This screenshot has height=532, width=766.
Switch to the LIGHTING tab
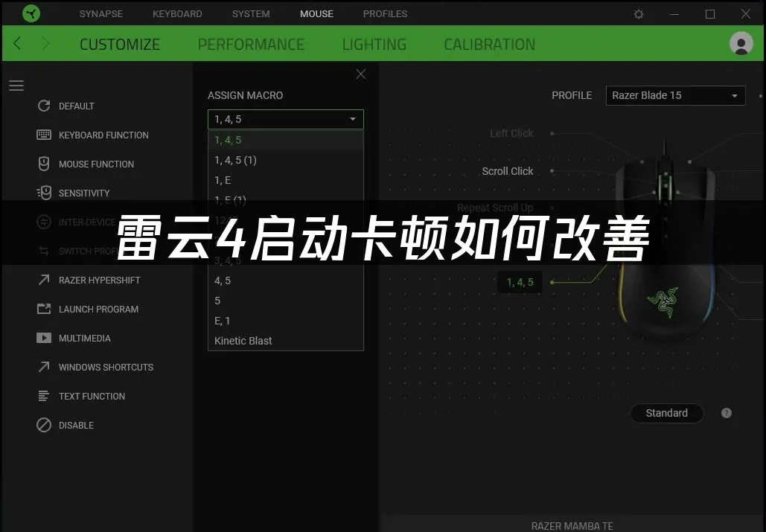[374, 45]
